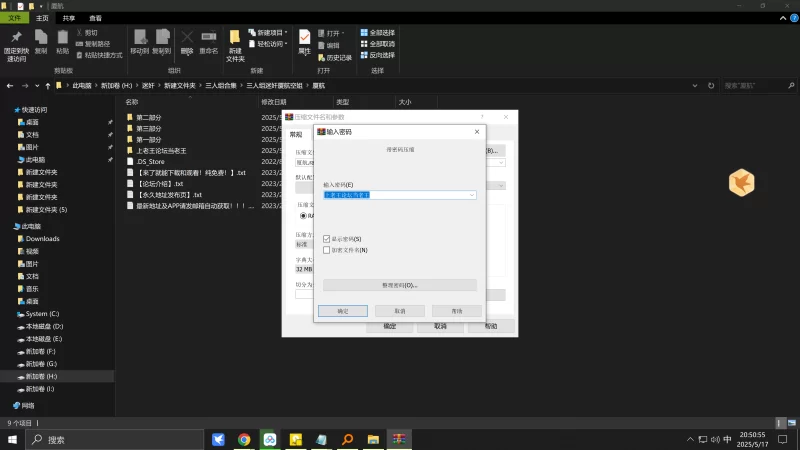Click the 输入密码 text field
The image size is (800, 450).
point(395,195)
